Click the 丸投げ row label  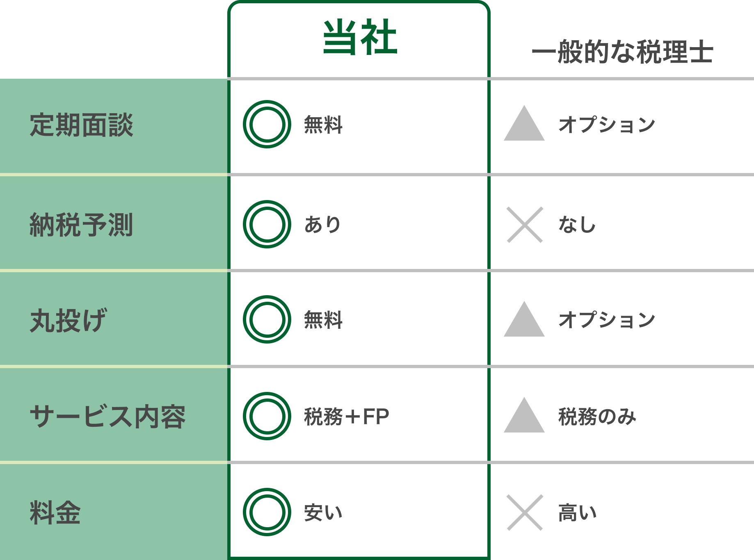tap(69, 320)
